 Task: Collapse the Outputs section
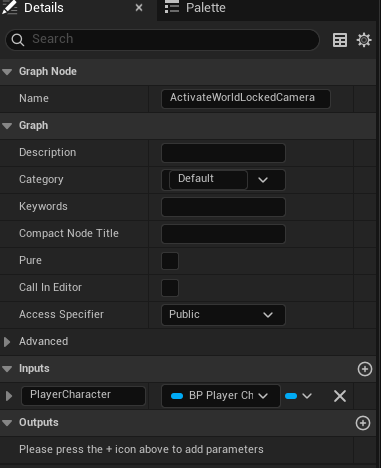7,423
